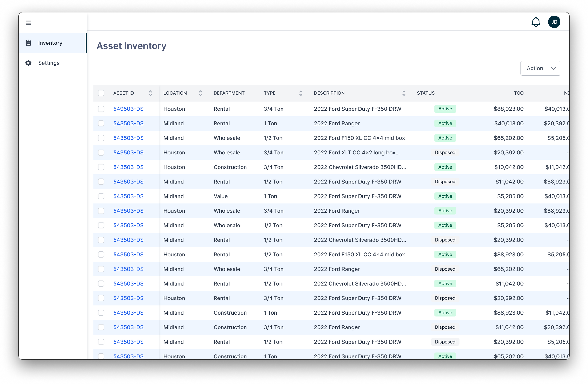Image resolution: width=588 pixels, height=384 pixels.
Task: Click the Inventory clipboard icon
Action: tap(28, 43)
